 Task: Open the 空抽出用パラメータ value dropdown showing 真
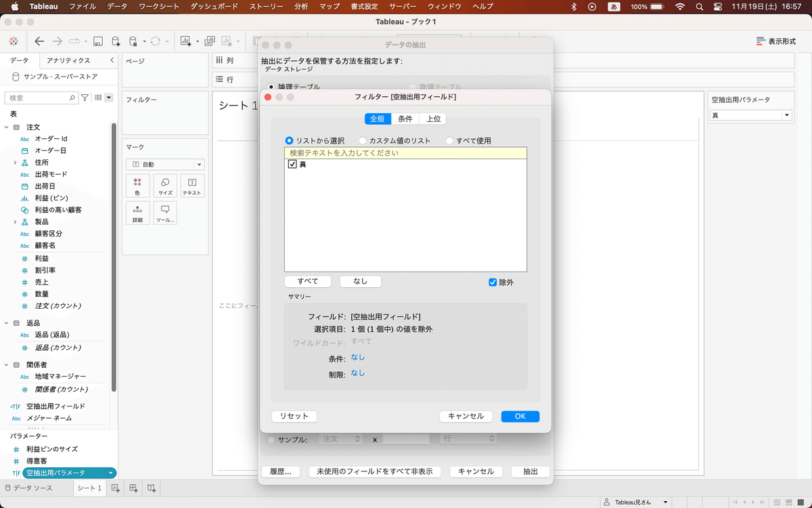(750, 115)
